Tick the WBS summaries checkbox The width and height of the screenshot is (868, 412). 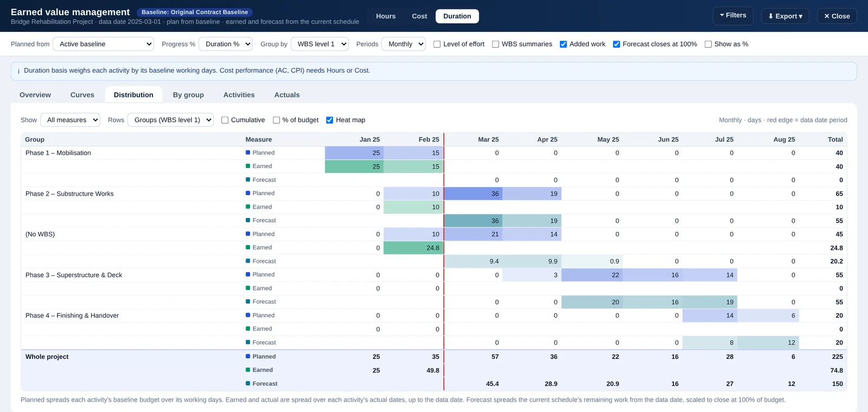pos(496,44)
